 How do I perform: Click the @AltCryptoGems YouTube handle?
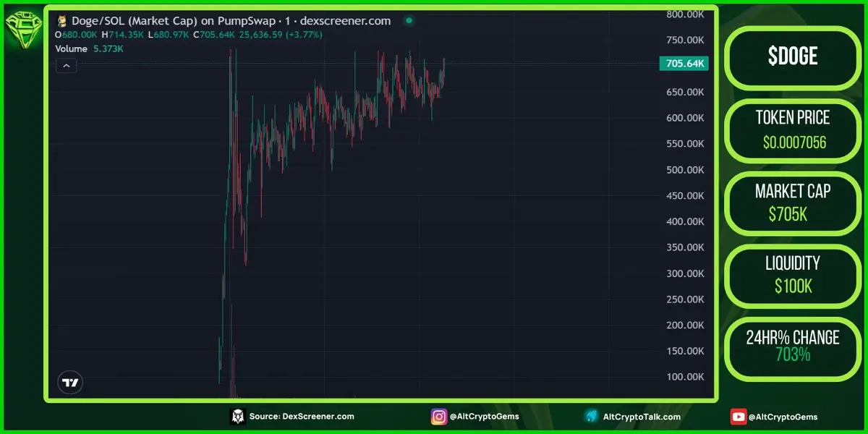784,417
